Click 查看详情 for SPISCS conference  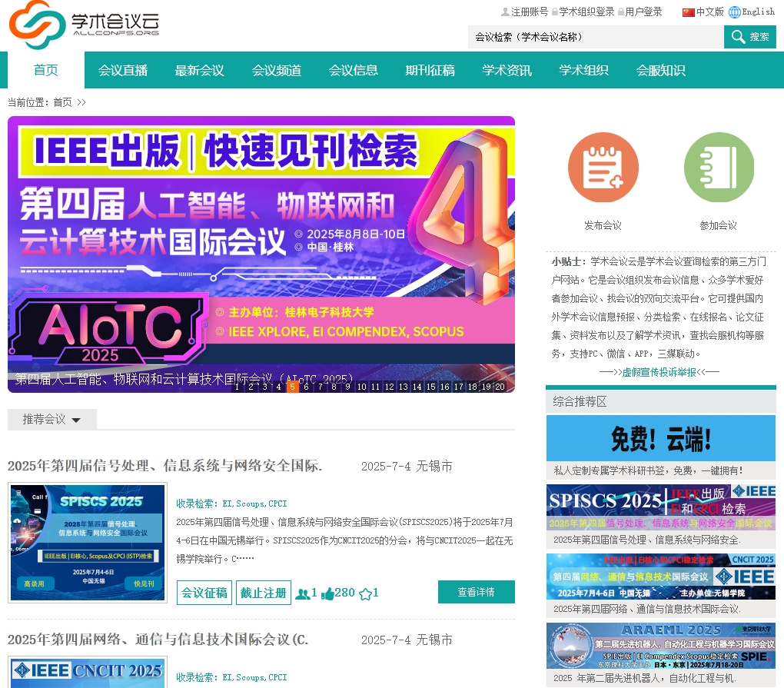click(x=477, y=592)
